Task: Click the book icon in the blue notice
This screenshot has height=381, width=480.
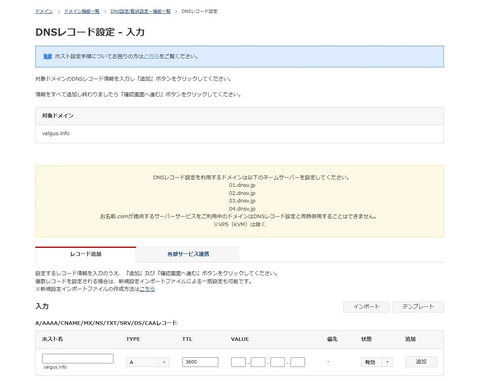Action: pos(48,57)
